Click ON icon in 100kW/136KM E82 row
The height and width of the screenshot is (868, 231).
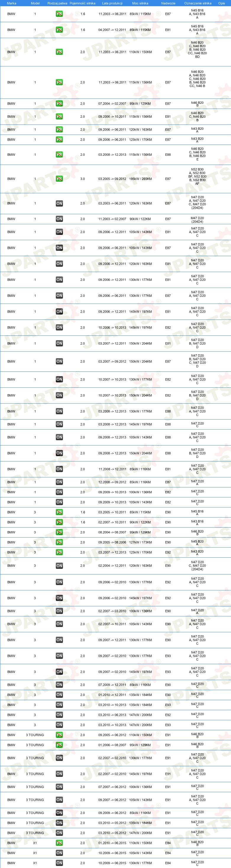pos(59,492)
